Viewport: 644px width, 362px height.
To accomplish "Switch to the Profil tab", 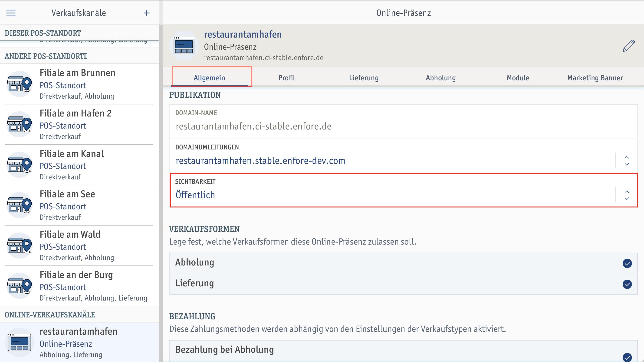I will [x=287, y=78].
